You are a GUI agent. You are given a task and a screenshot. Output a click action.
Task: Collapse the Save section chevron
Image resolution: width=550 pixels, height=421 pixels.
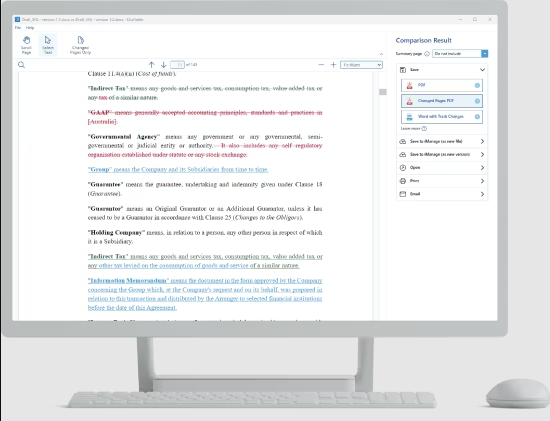click(x=483, y=70)
